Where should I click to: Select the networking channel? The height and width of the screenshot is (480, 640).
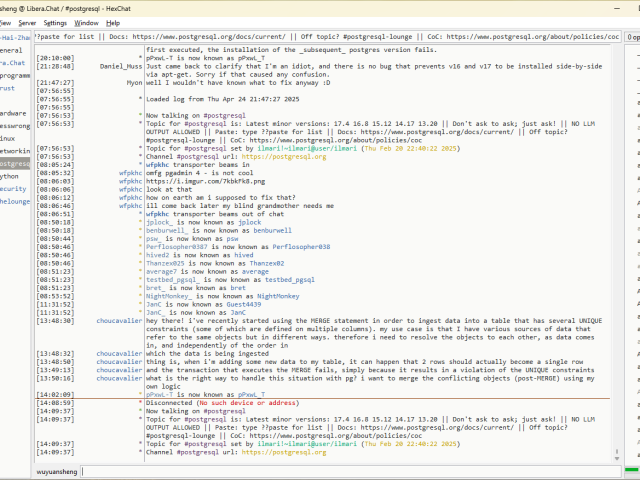[14, 150]
